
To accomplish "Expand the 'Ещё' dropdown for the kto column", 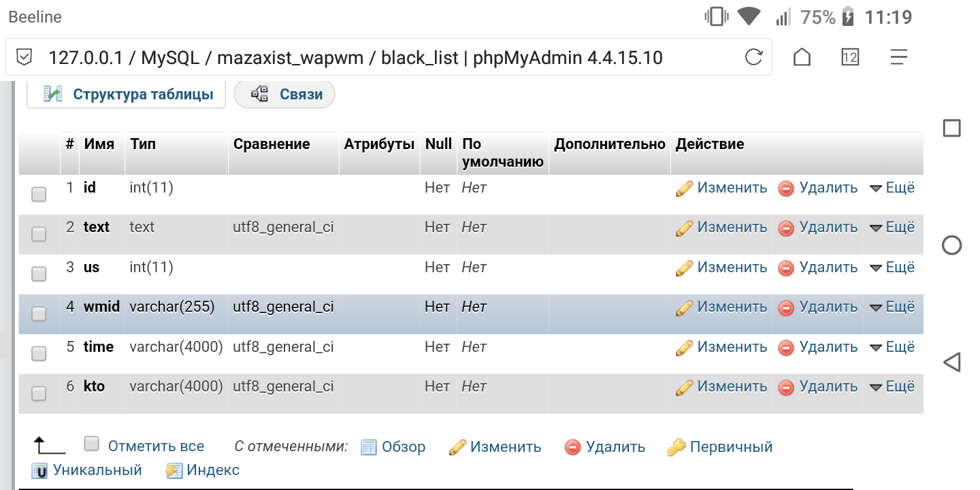I will point(892,387).
